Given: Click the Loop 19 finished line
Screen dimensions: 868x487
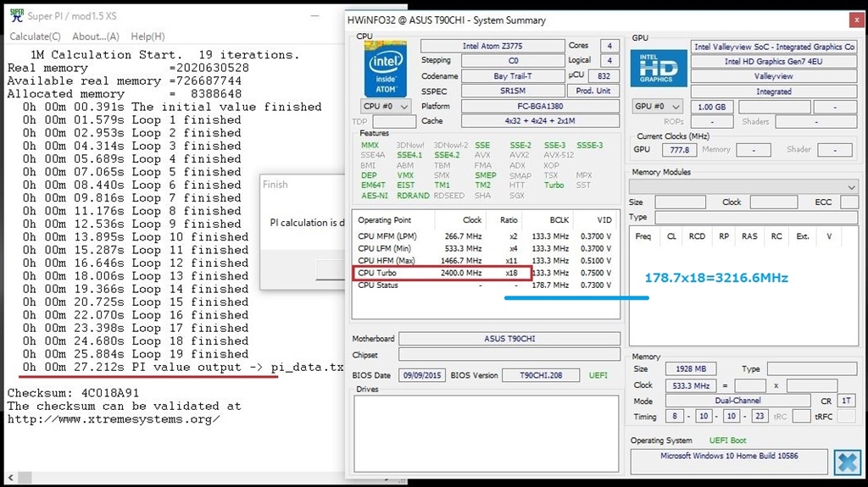Looking at the screenshot, I should pyautogui.click(x=135, y=354).
